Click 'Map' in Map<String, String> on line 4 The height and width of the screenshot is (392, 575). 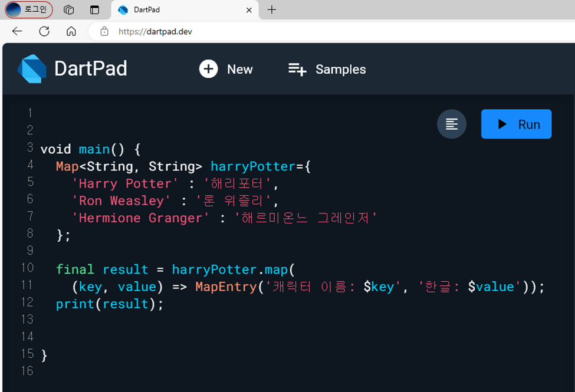[x=67, y=166]
